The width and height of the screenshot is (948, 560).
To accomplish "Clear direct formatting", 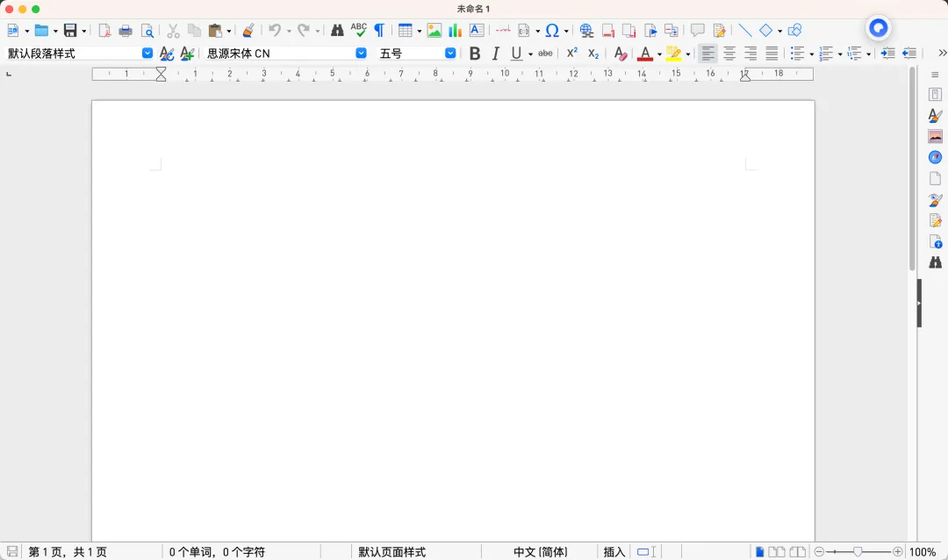I will (620, 54).
